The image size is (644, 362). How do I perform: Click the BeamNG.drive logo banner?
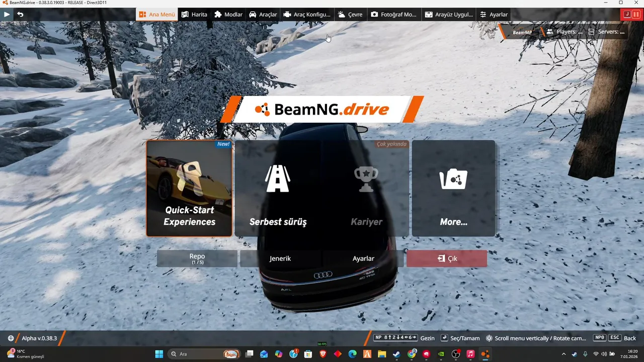pos(322,110)
